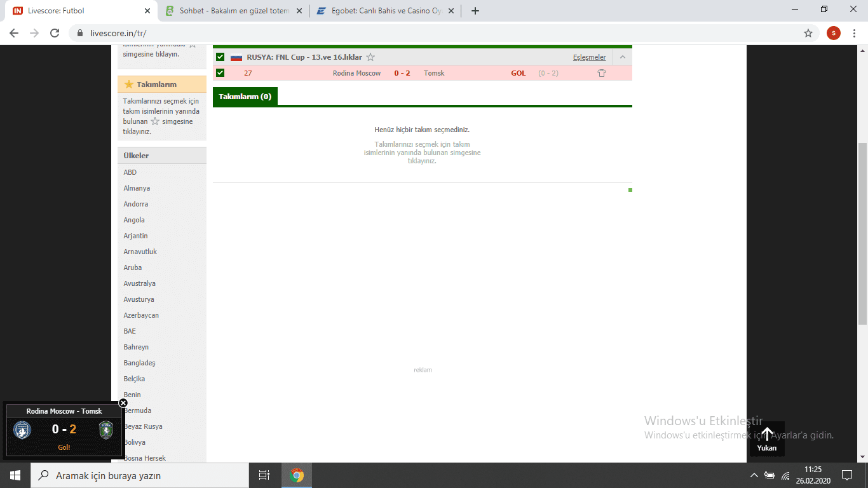Click the Windows search box
The height and width of the screenshot is (488, 868).
pos(140,475)
